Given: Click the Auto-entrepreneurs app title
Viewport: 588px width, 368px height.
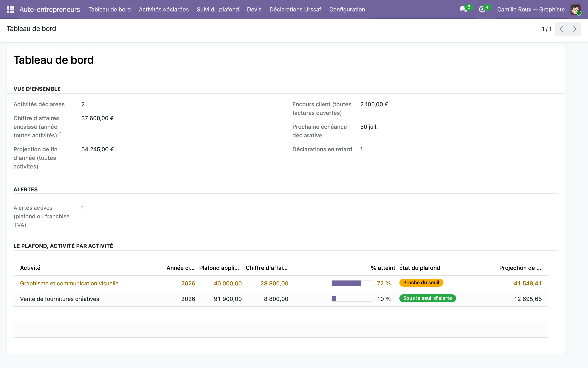Looking at the screenshot, I should (50, 9).
